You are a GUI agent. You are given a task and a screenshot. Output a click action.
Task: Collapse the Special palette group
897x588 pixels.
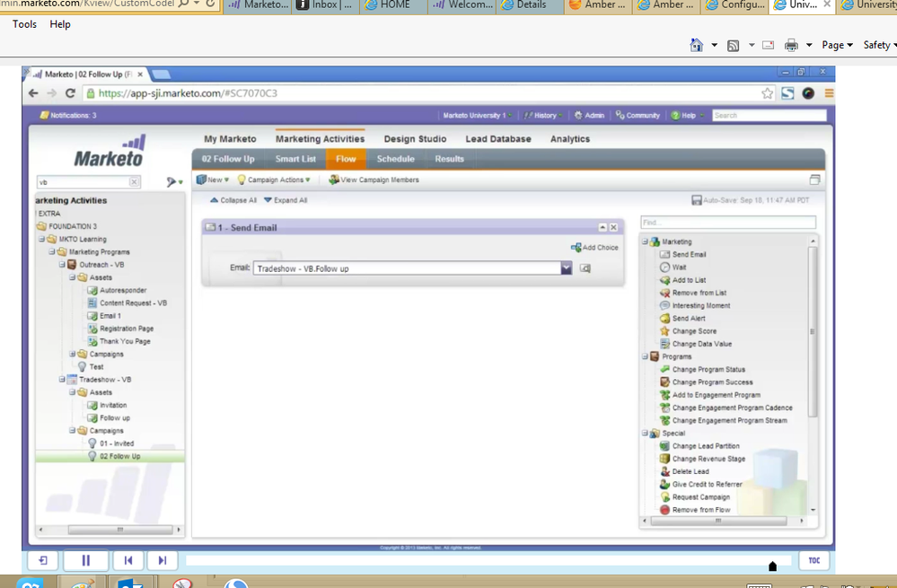[645, 434]
